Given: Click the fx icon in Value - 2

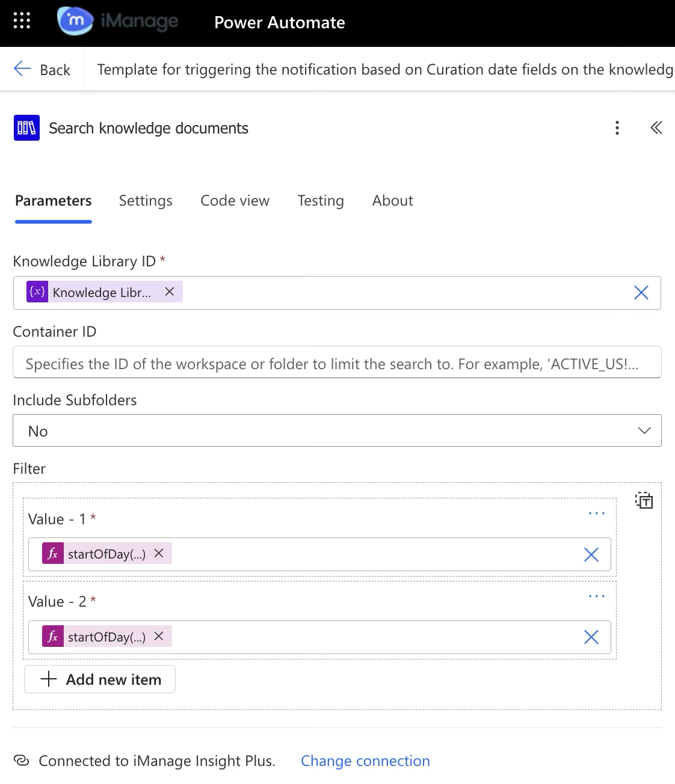Looking at the screenshot, I should tap(53, 636).
